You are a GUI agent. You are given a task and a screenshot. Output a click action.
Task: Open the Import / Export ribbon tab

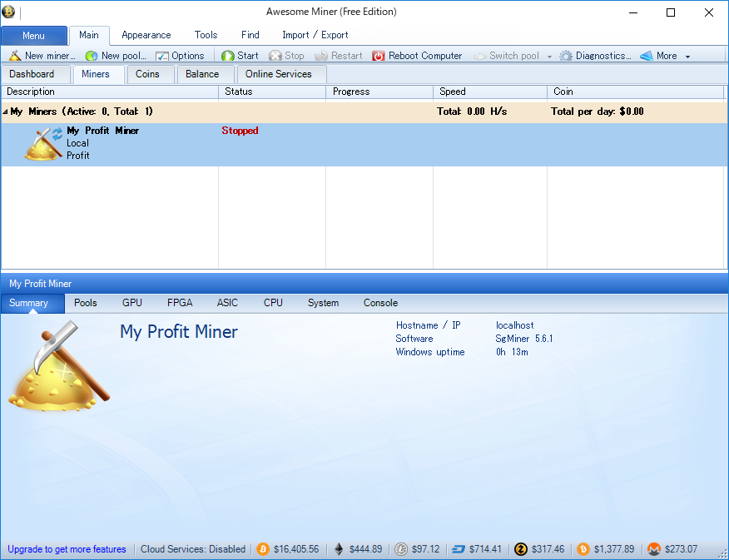click(315, 35)
